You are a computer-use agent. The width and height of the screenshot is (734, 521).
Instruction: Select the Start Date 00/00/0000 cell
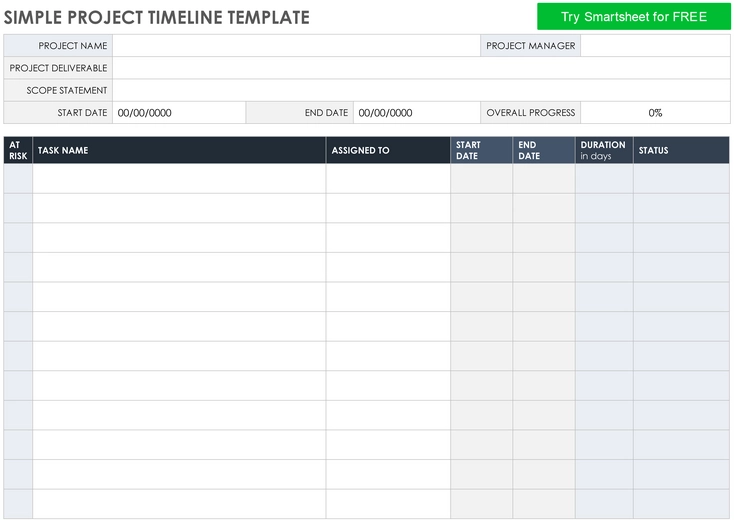(x=179, y=113)
